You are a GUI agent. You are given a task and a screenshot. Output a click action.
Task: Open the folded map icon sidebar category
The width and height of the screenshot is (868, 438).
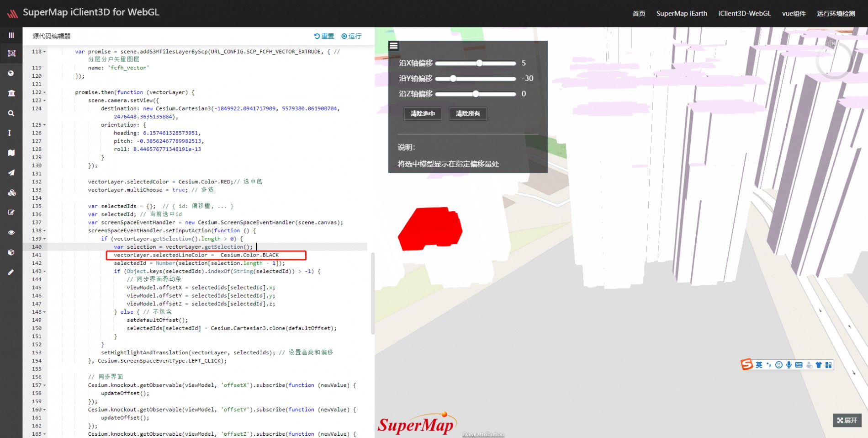[11, 153]
